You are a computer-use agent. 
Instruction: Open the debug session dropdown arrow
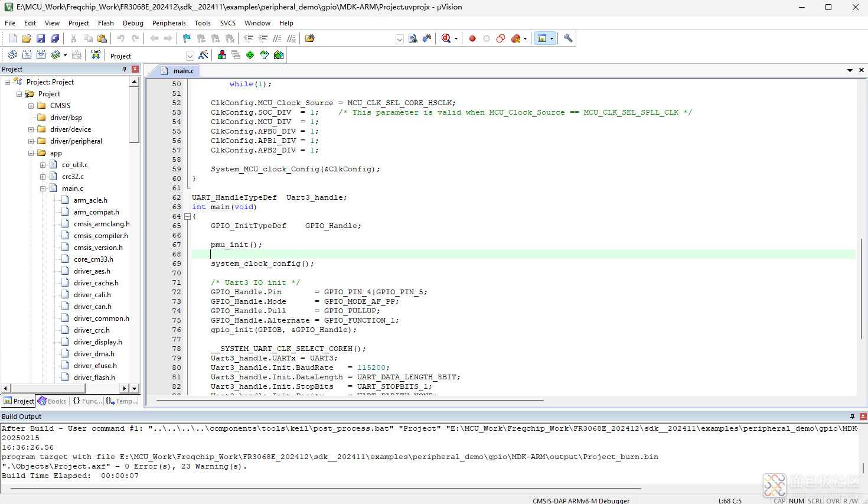coord(456,39)
